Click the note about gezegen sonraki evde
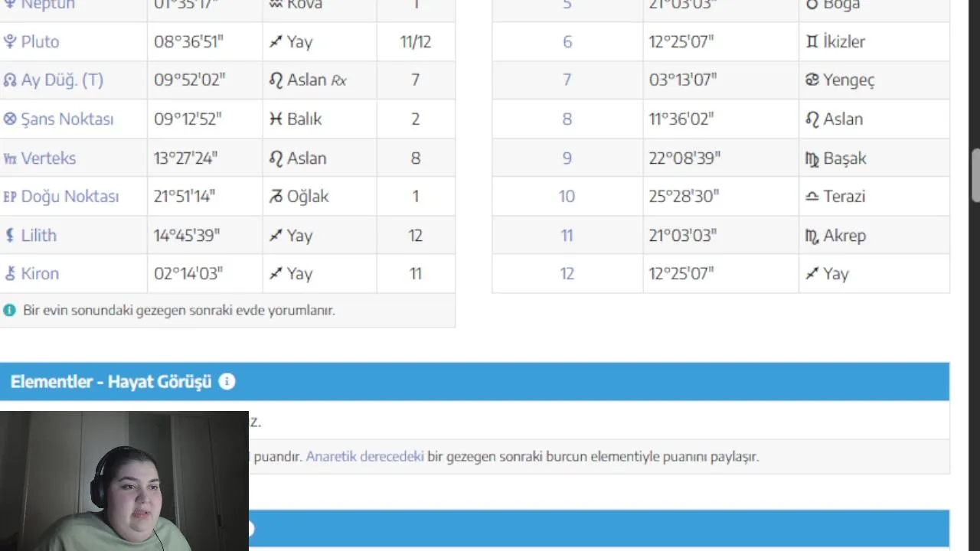The height and width of the screenshot is (551, 980). 179,310
